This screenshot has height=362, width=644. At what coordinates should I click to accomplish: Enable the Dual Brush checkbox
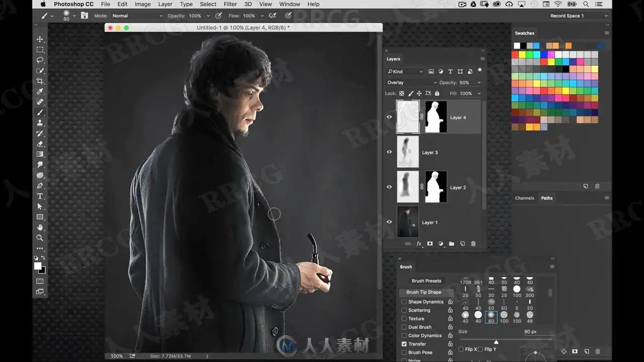coord(404,327)
